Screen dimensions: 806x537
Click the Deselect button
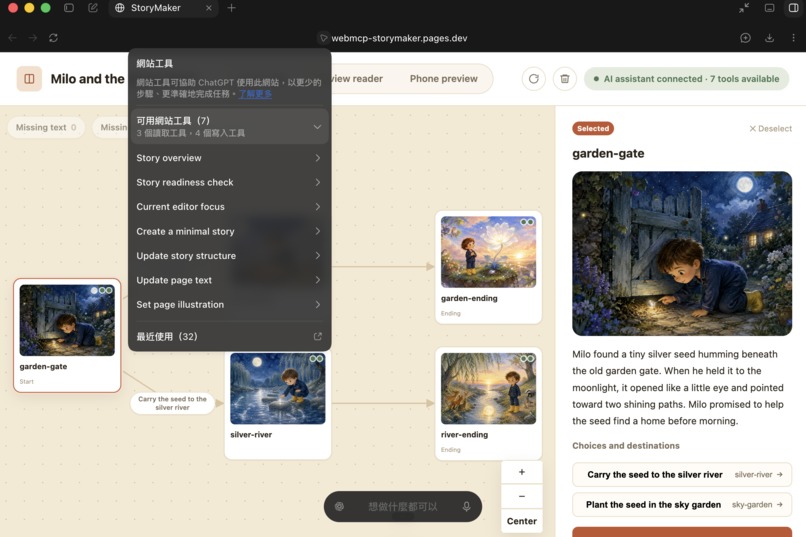[x=771, y=128]
